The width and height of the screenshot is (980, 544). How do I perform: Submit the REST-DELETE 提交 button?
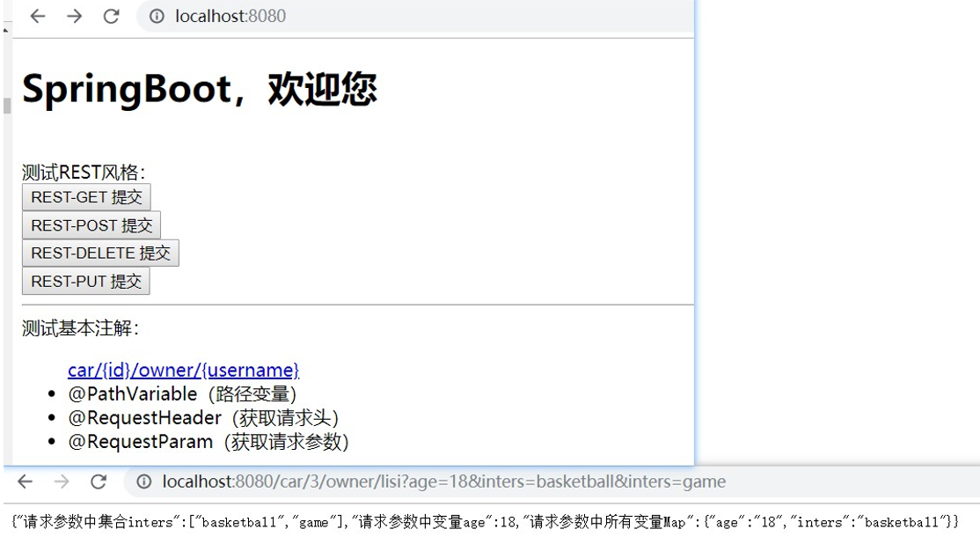(100, 254)
